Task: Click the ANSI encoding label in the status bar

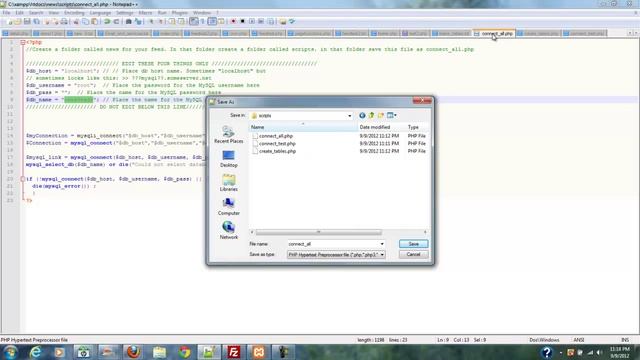Action: [579, 340]
